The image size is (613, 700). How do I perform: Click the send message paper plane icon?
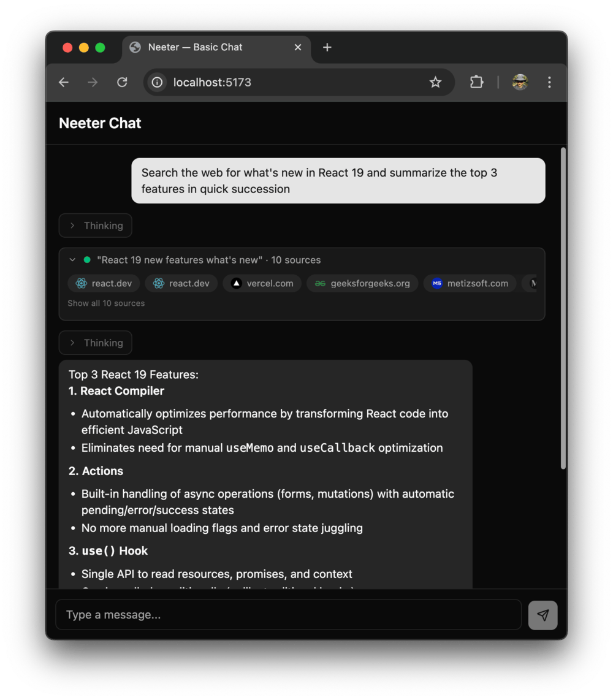point(543,615)
